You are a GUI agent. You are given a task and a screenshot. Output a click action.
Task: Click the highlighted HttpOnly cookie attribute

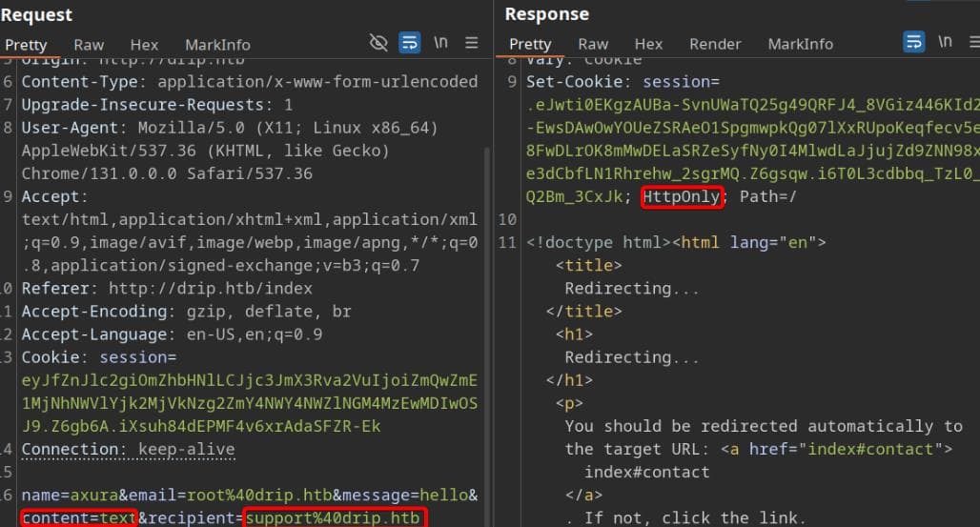pos(682,196)
